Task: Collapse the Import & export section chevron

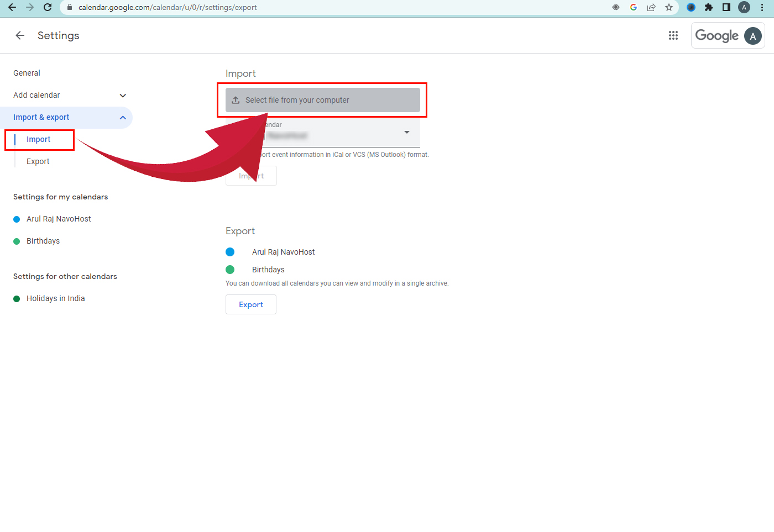Action: pyautogui.click(x=123, y=117)
